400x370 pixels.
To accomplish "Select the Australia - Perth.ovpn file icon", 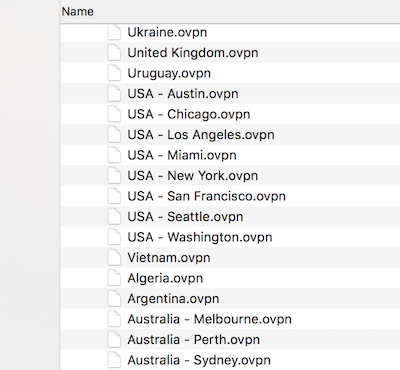I will tap(114, 340).
